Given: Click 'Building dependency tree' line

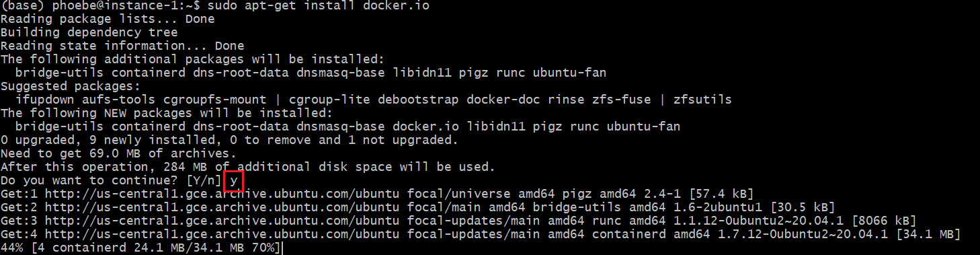Looking at the screenshot, I should point(89,32).
